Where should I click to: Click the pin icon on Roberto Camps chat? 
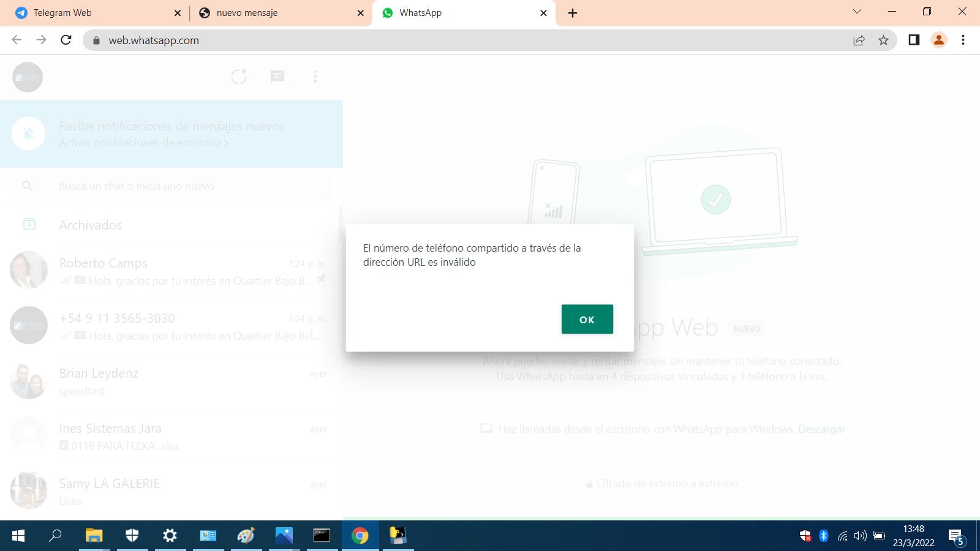[322, 279]
